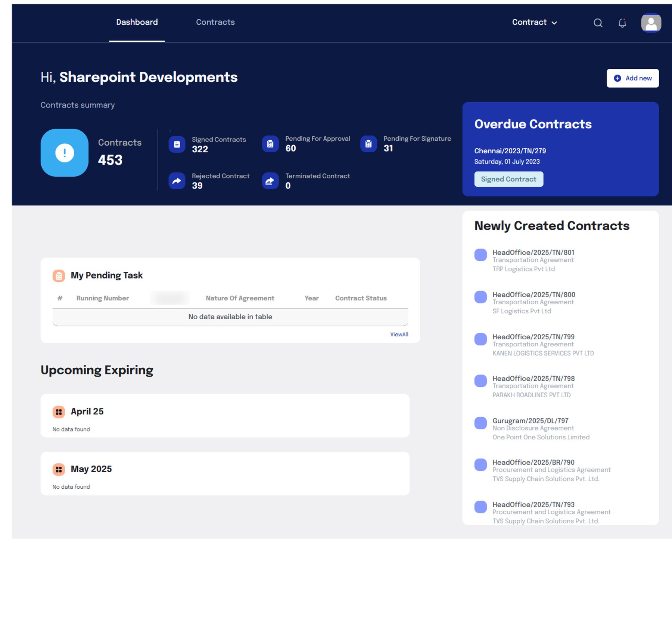Click the Add new button
The image size is (672, 619).
pos(632,78)
